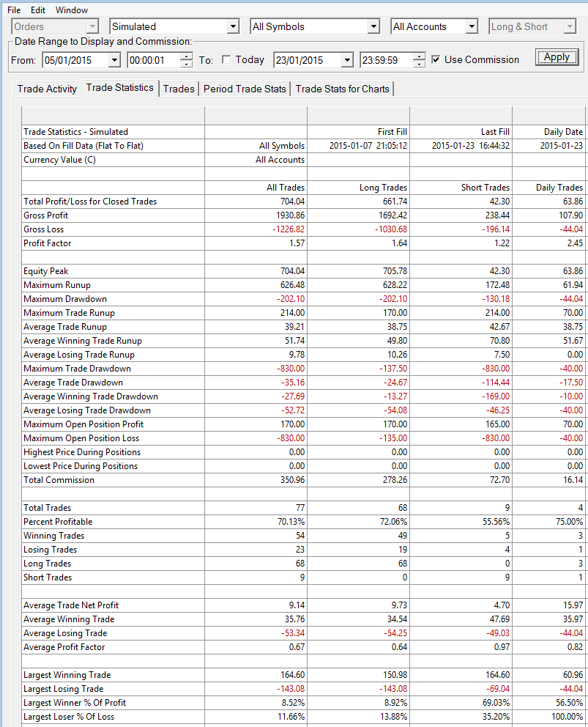Select the Trade Statistics tab
The height and width of the screenshot is (727, 588).
pos(119,88)
